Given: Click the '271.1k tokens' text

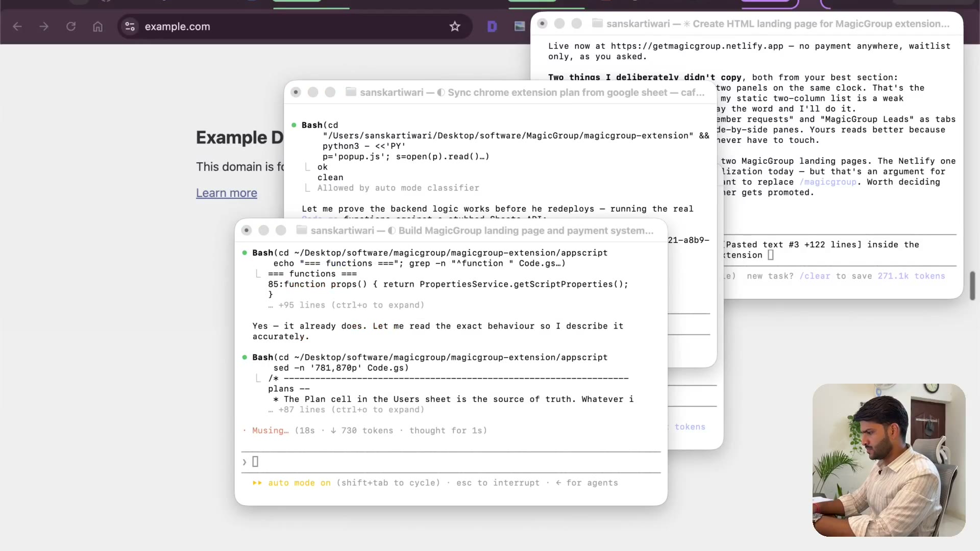Looking at the screenshot, I should pos(911,276).
